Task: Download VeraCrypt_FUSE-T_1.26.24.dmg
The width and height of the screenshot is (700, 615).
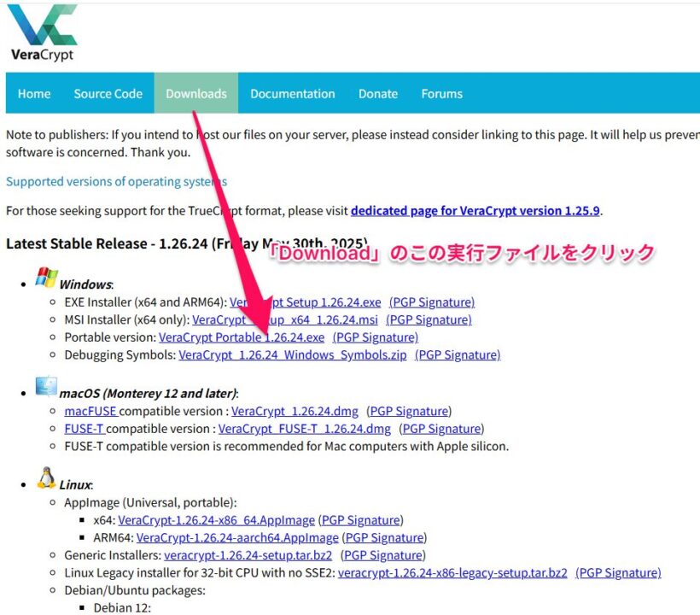Action: pos(305,429)
